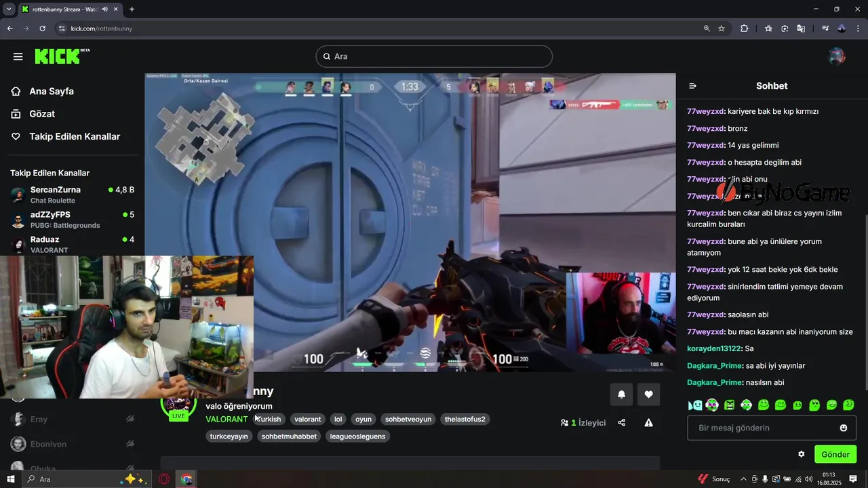Screen dimensions: 868x488
Task: Reload the kick.com page
Action: coord(42,28)
